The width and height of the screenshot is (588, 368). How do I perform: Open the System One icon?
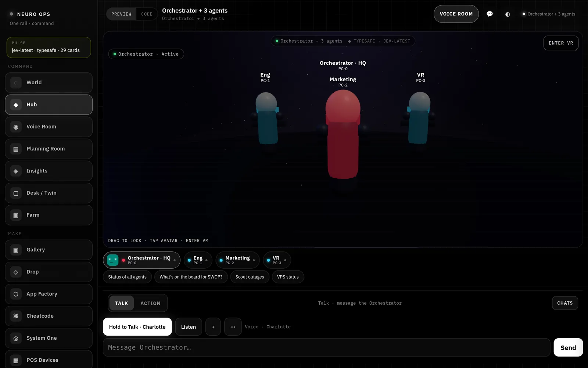tap(16, 338)
